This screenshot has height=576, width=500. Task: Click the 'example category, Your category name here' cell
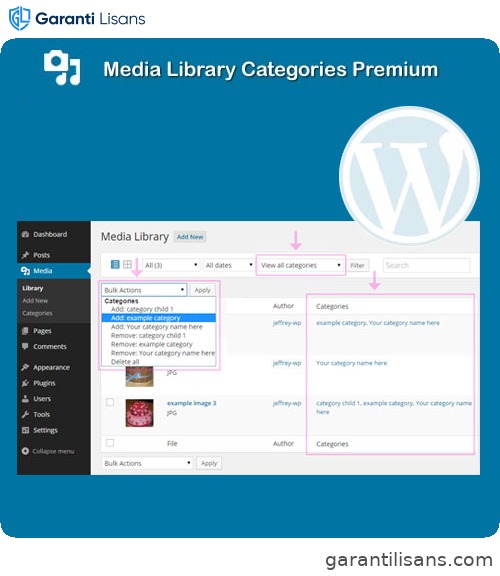click(378, 323)
